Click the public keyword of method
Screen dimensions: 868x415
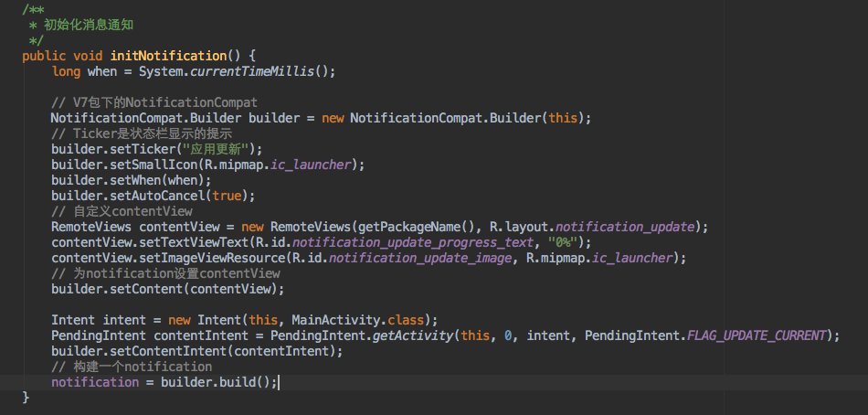44,56
